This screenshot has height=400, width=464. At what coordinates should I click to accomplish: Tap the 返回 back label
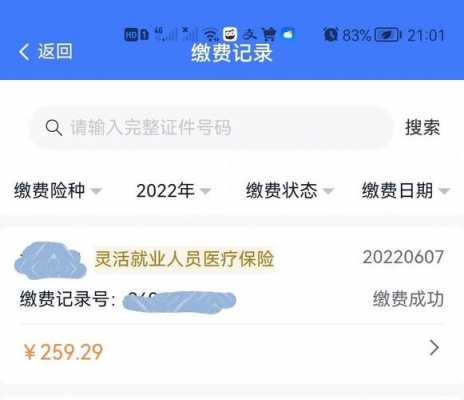(55, 51)
